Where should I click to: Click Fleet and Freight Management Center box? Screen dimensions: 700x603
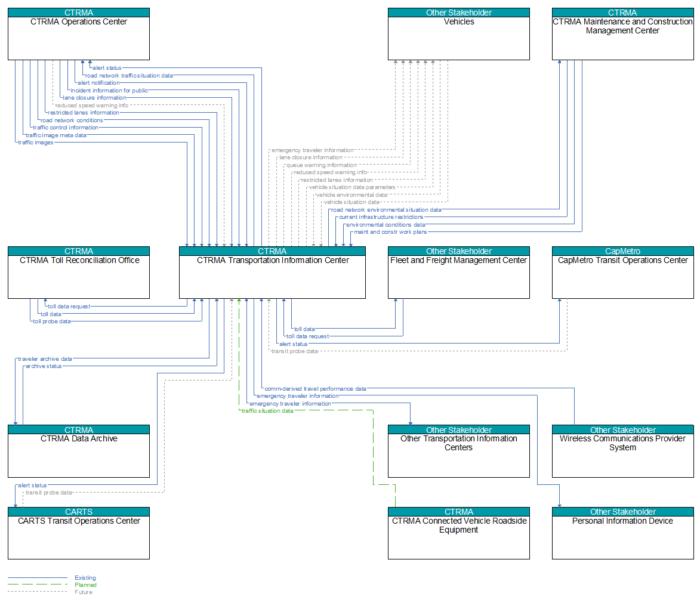458,272
